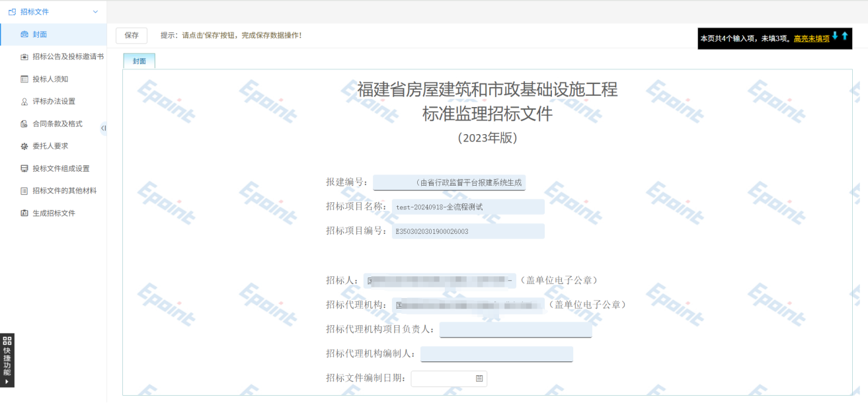Switch to the 封面 tab above the document
The width and height of the screenshot is (868, 403).
[x=139, y=61]
